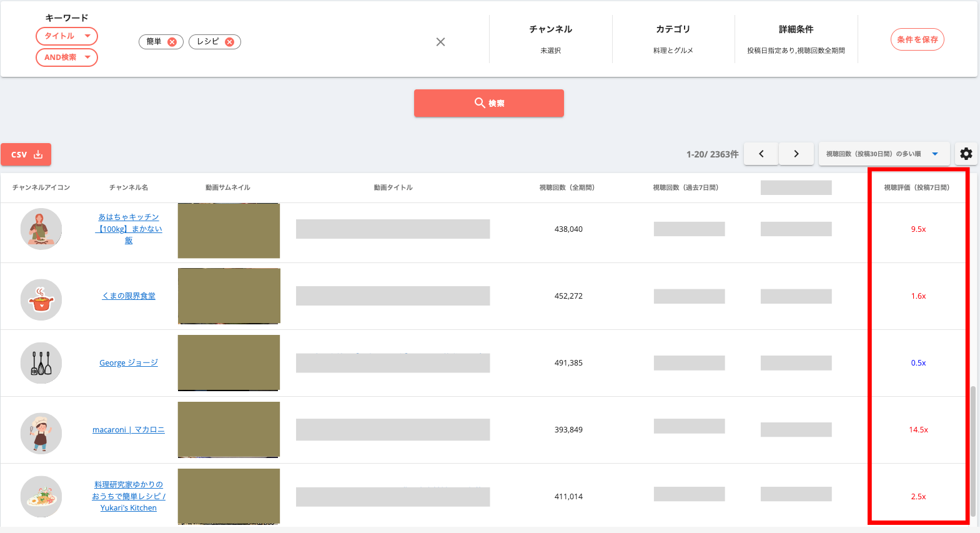This screenshot has height=533, width=980.
Task: Remove the 簡単 keyword tag
Action: coord(172,42)
